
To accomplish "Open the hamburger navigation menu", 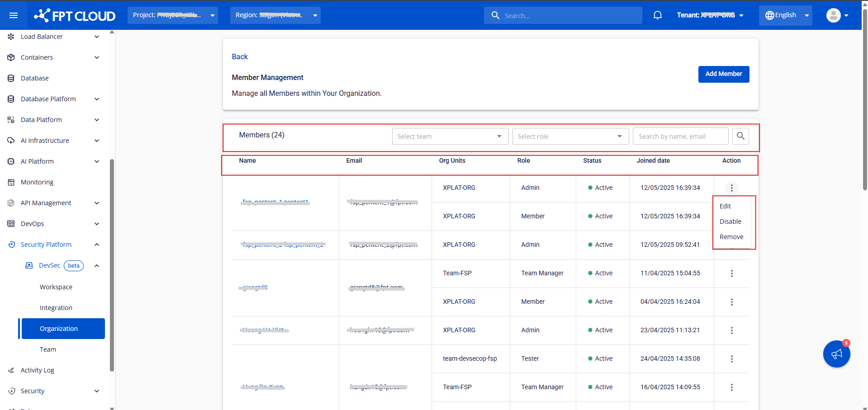I will point(14,15).
